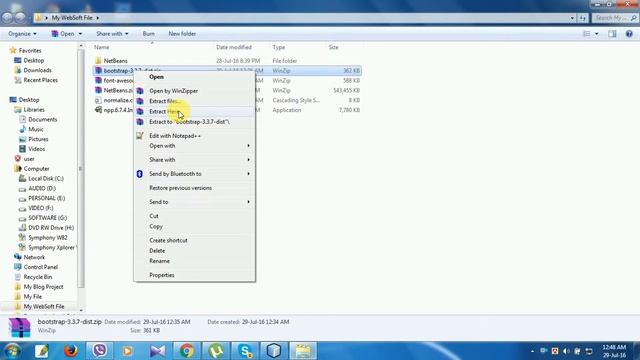Select Copy in the context menu
640x360 pixels.
(195, 226)
